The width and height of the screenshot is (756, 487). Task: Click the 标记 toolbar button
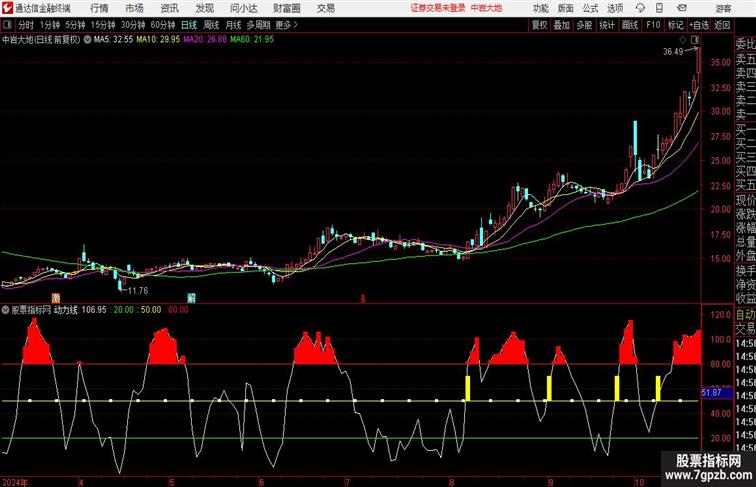675,25
